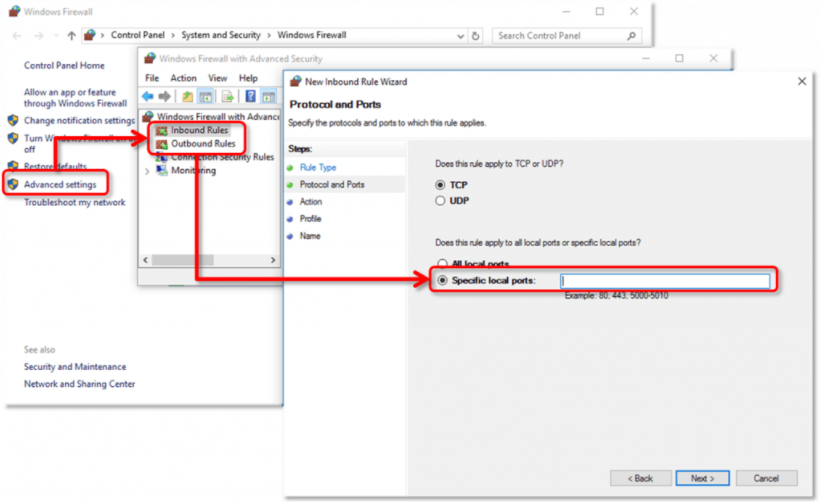This screenshot has height=502, width=828.
Task: Click the gray Forward arrow in Advanced Security toolbar
Action: 165,96
